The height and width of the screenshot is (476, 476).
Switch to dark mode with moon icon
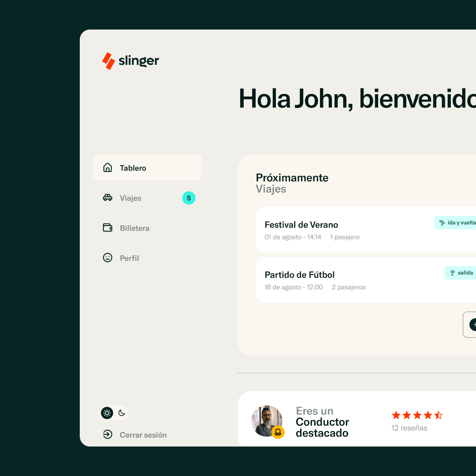click(x=122, y=413)
